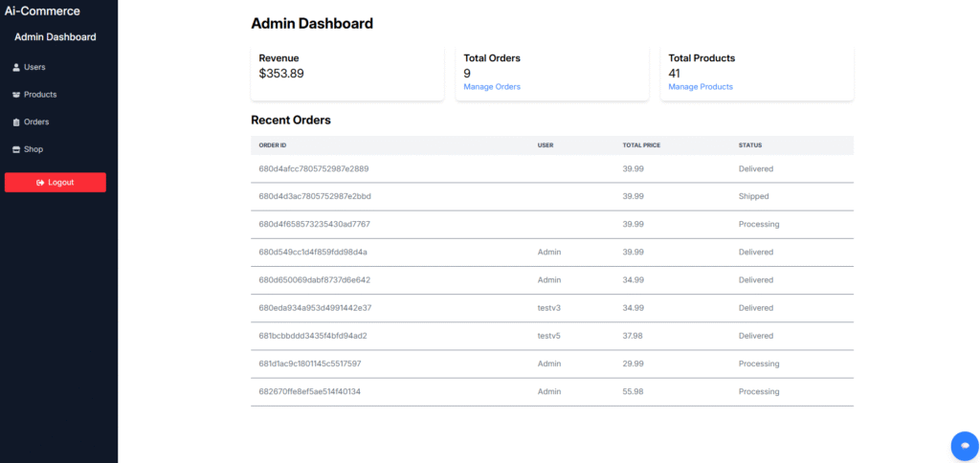Click the 55.98 total price
980x463 pixels.
634,392
